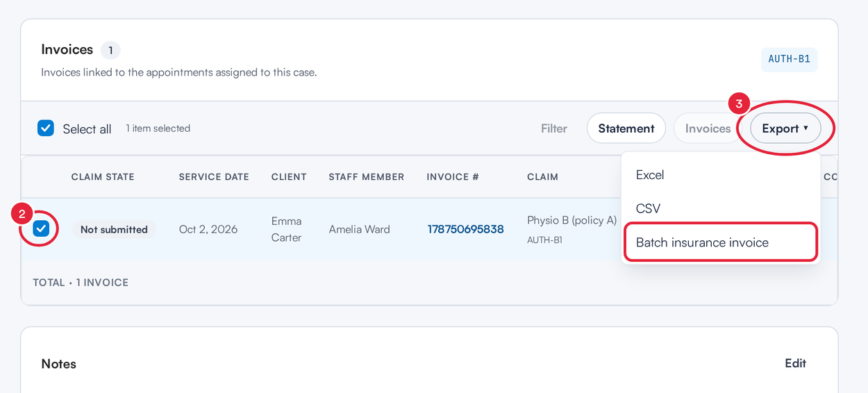
Task: Toggle the Select all checkbox
Action: tap(46, 128)
